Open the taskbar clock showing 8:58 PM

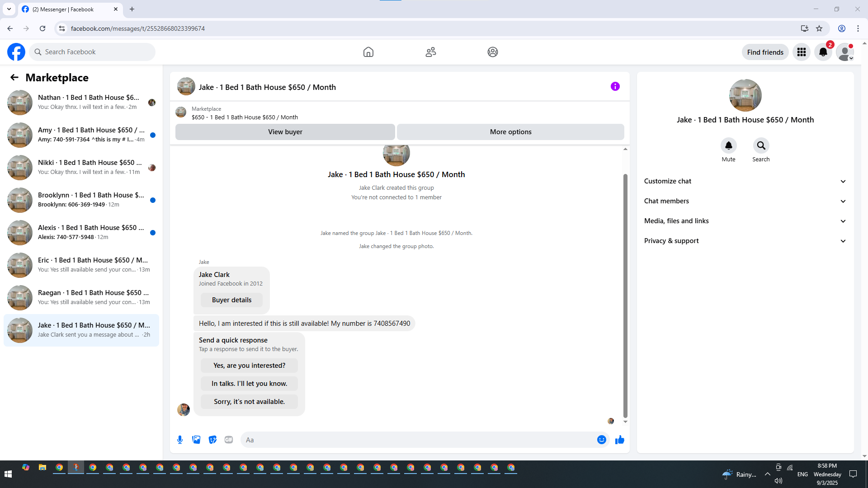point(827,474)
